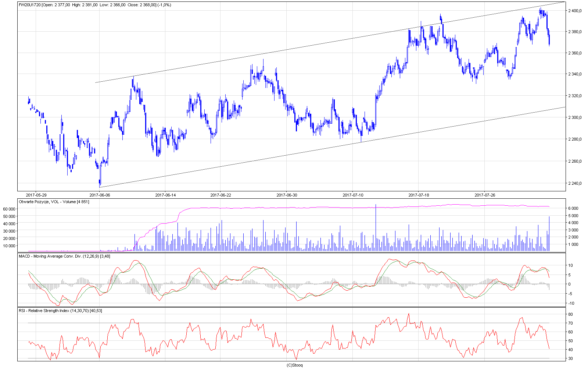Click the FW20U1720 chart title text
This screenshot has width=588, height=368.
[x=30, y=5]
